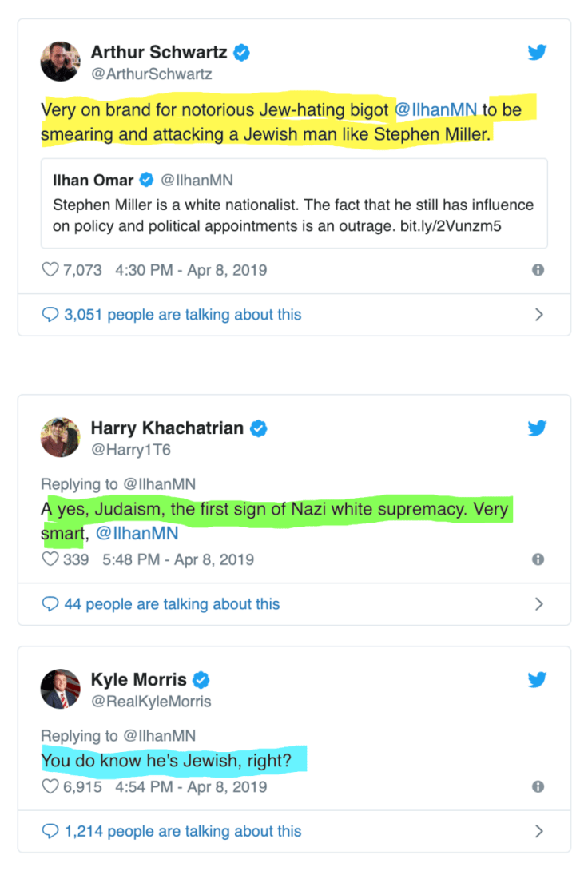
Task: Click the verified badge next to Kyle Morris
Action: click(201, 680)
